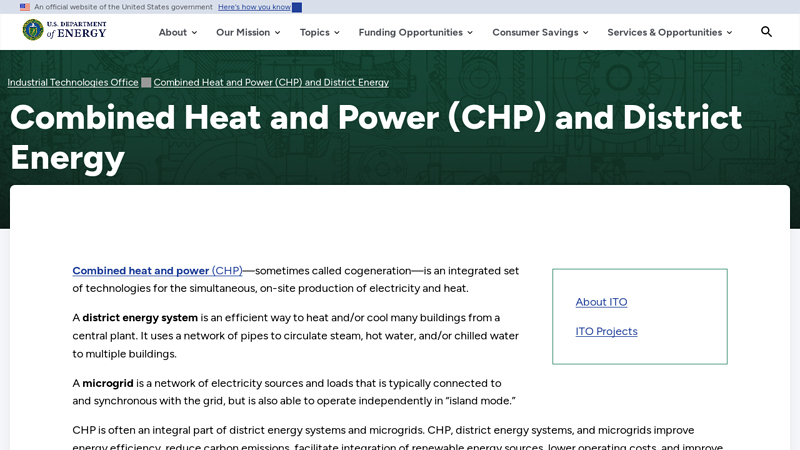Expand the chevron beside About
800x450 pixels.
(194, 33)
